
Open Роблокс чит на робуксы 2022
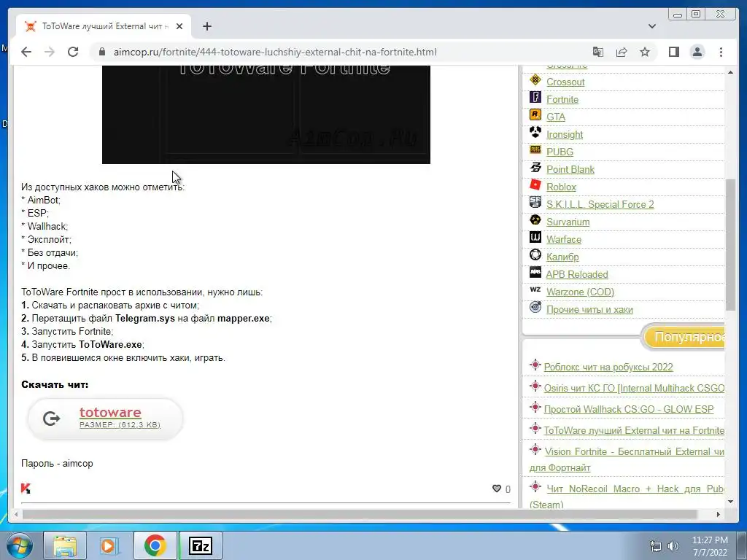coord(608,367)
